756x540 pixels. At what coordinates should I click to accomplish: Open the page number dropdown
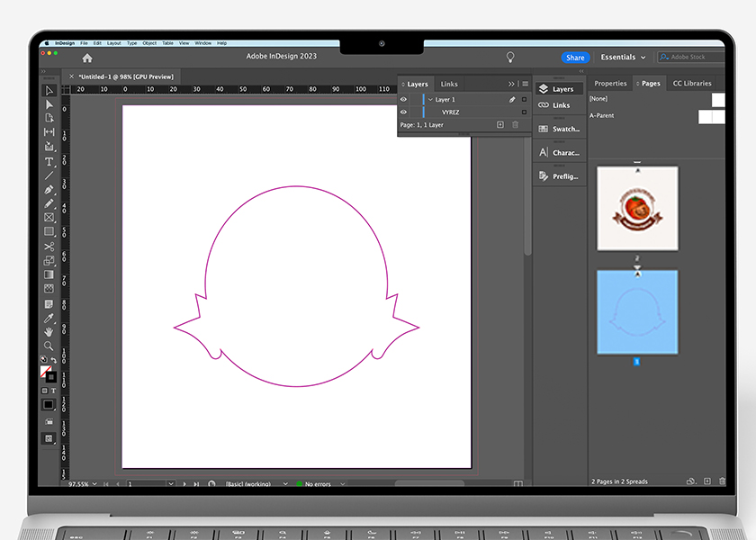tap(171, 483)
